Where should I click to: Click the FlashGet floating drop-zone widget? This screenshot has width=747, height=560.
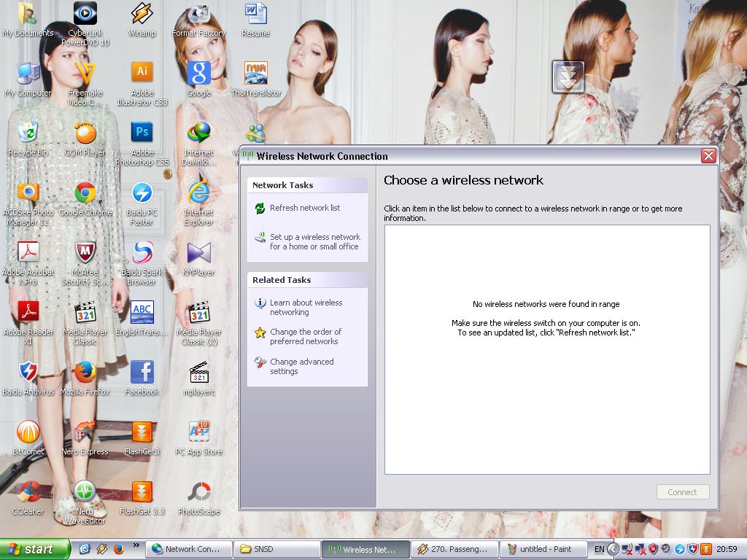[568, 77]
